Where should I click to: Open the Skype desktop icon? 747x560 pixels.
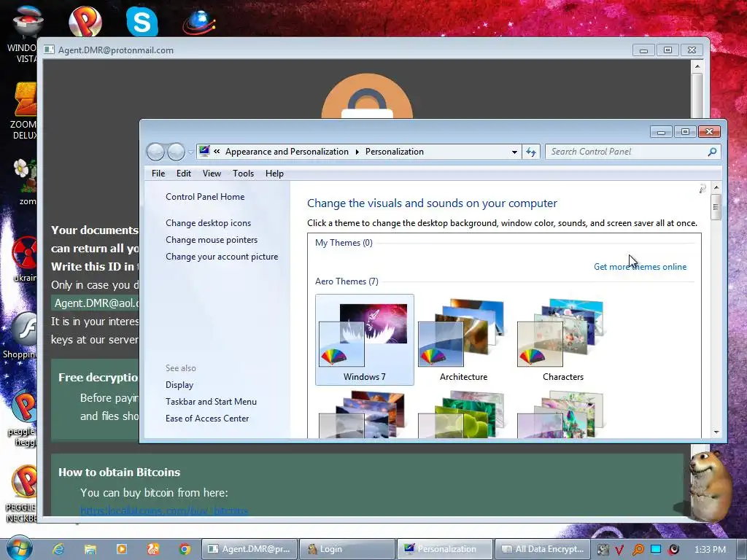coord(142,21)
